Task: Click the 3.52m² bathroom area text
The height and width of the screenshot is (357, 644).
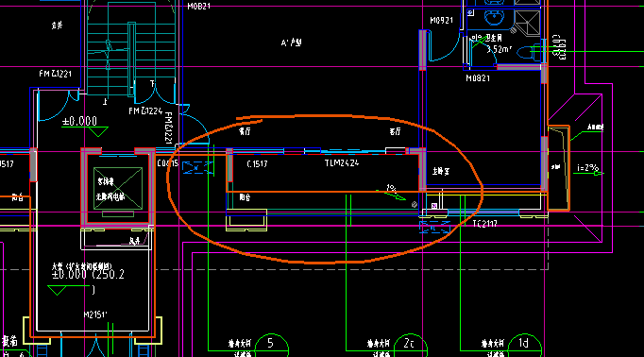Action: pos(499,49)
